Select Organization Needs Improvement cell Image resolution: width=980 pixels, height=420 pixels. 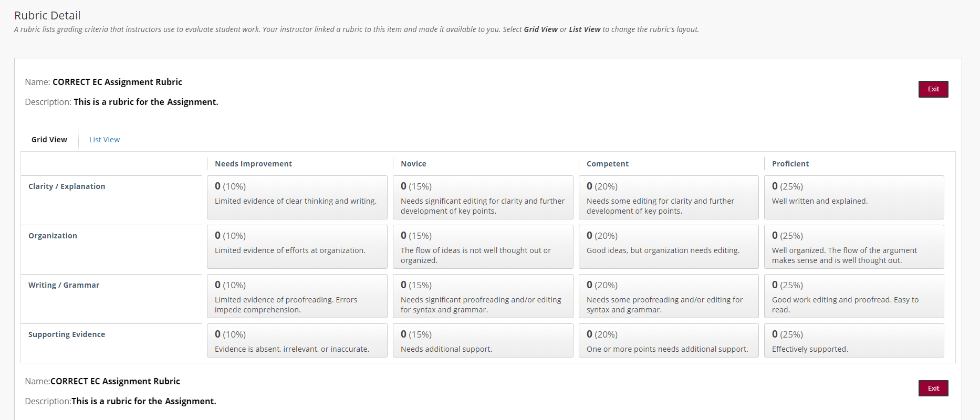pos(297,247)
